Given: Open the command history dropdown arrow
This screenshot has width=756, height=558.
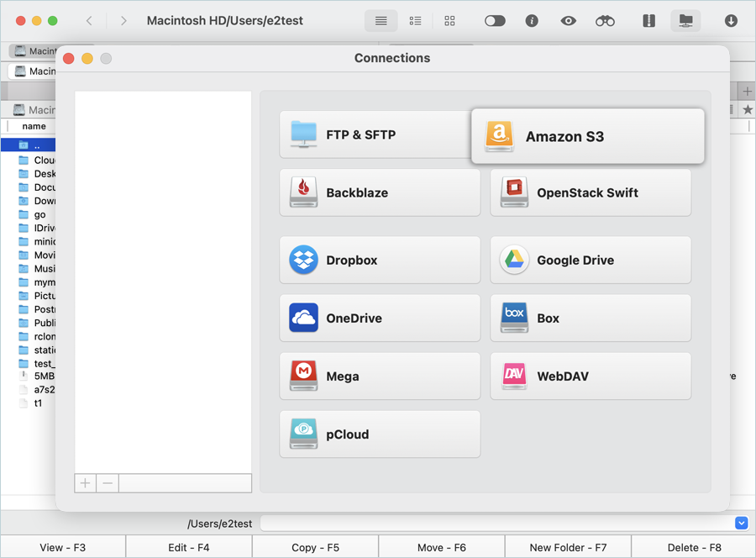Looking at the screenshot, I should pyautogui.click(x=742, y=523).
